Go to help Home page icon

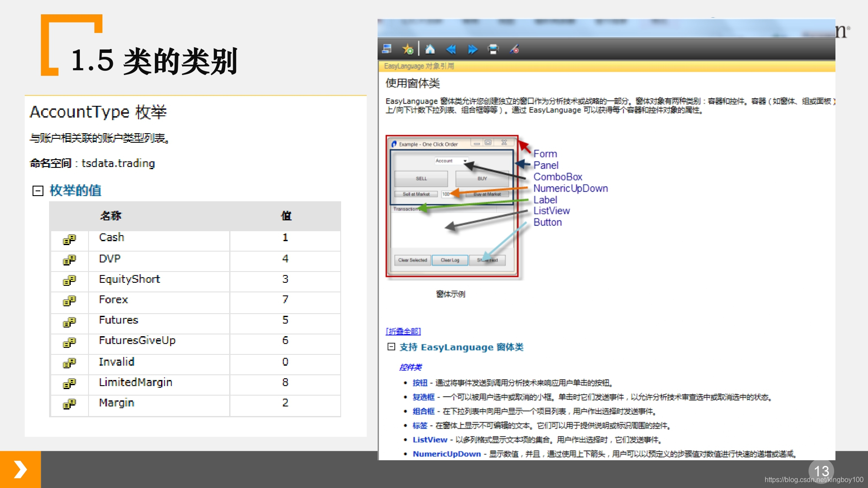click(x=430, y=49)
